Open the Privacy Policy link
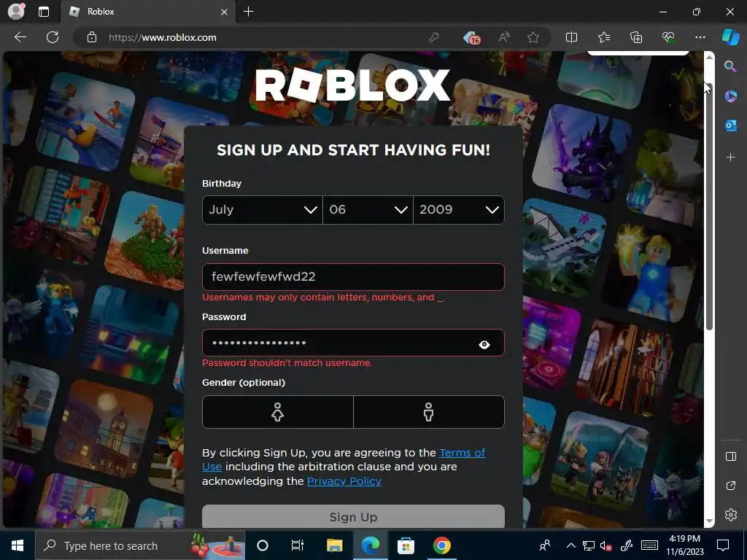Viewport: 747px width, 560px height. [344, 481]
